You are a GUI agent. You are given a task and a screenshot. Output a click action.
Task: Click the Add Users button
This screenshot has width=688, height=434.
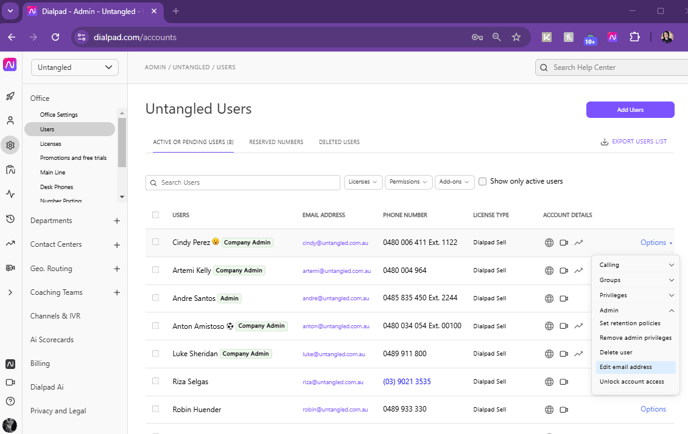tap(630, 110)
